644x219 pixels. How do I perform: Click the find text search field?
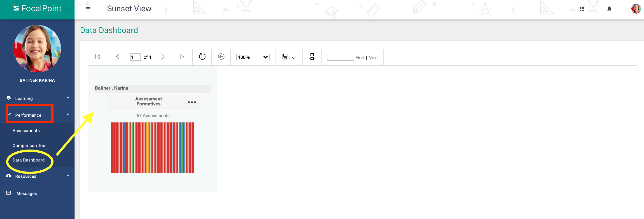click(340, 57)
